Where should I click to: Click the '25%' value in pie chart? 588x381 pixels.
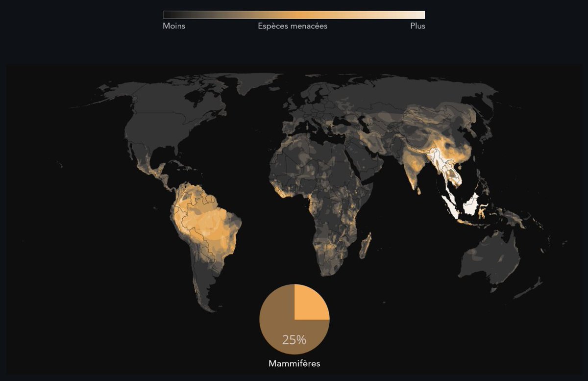pyautogui.click(x=294, y=339)
